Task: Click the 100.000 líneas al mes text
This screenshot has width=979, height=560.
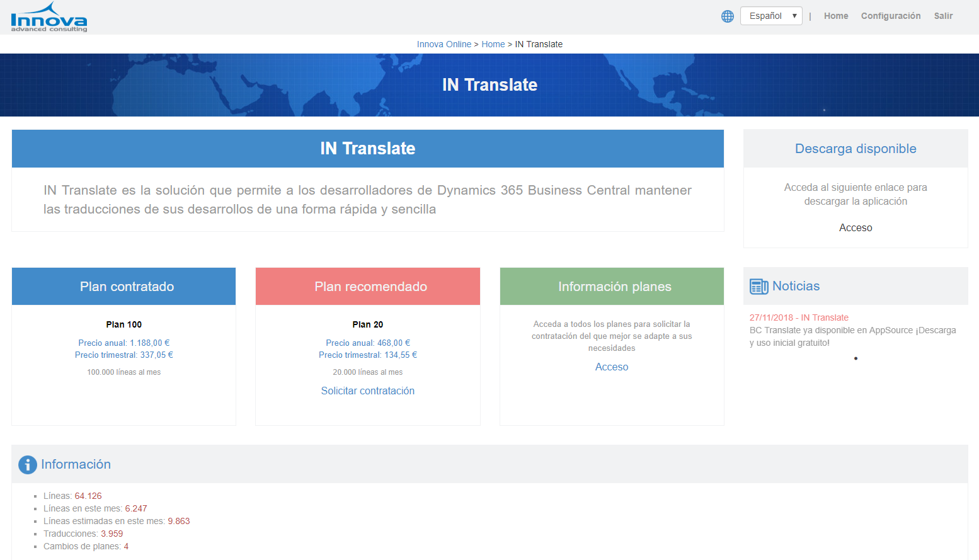Action: 124,372
